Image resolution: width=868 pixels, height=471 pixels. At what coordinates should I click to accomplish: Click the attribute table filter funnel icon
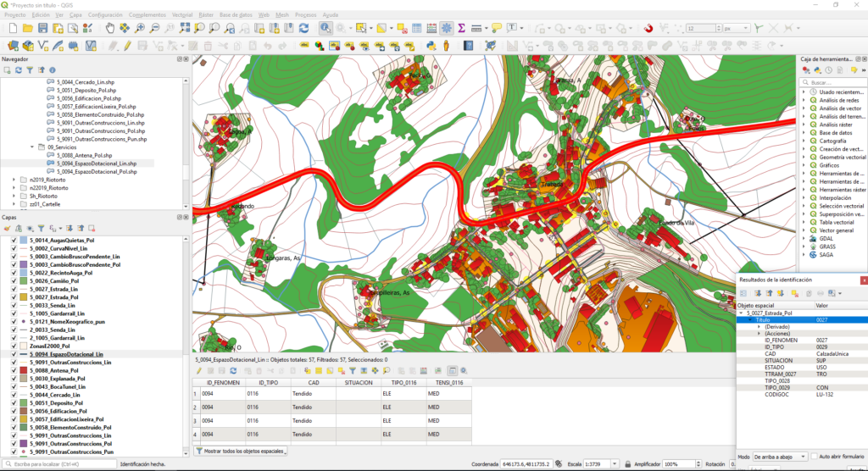click(x=352, y=371)
